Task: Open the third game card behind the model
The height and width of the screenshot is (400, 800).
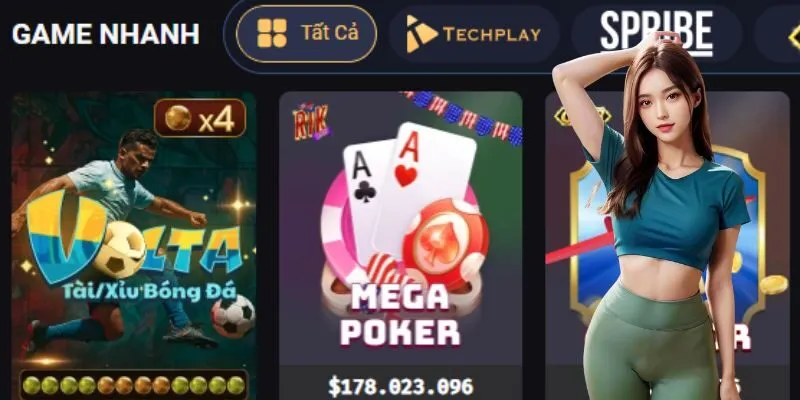Action: 667,245
